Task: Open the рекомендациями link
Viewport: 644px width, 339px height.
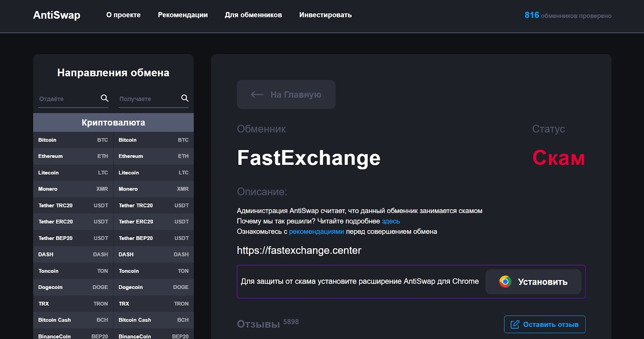Action: coord(316,232)
